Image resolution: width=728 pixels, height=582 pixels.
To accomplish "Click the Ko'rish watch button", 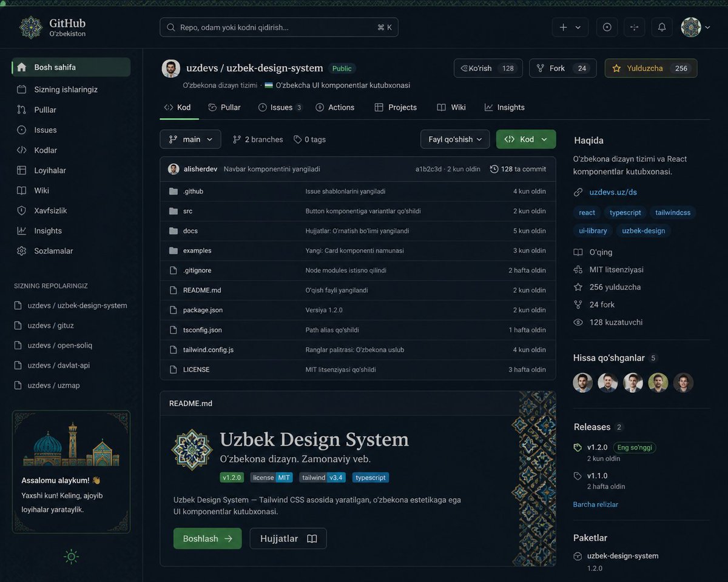I will [x=488, y=69].
